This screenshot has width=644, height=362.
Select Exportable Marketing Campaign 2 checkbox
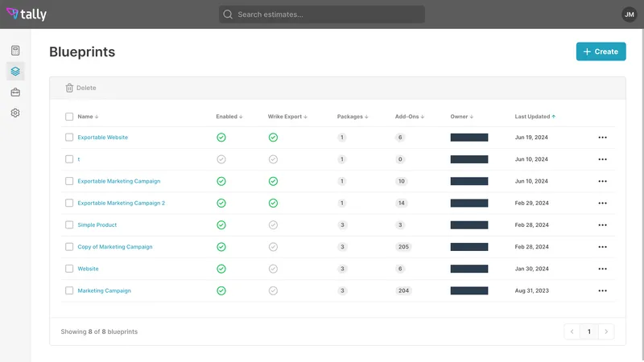click(x=69, y=204)
